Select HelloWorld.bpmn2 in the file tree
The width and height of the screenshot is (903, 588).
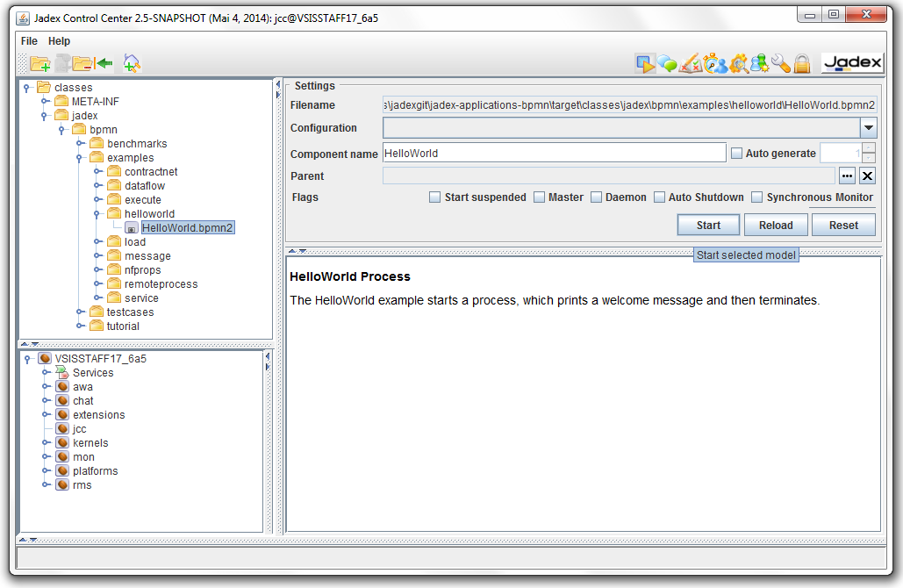click(x=188, y=228)
